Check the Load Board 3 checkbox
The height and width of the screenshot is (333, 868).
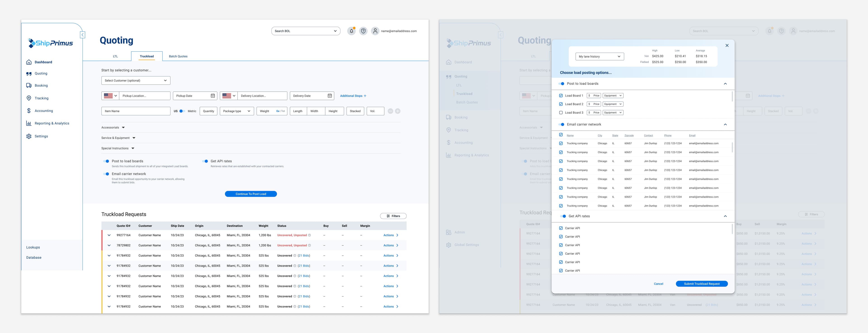click(x=561, y=113)
